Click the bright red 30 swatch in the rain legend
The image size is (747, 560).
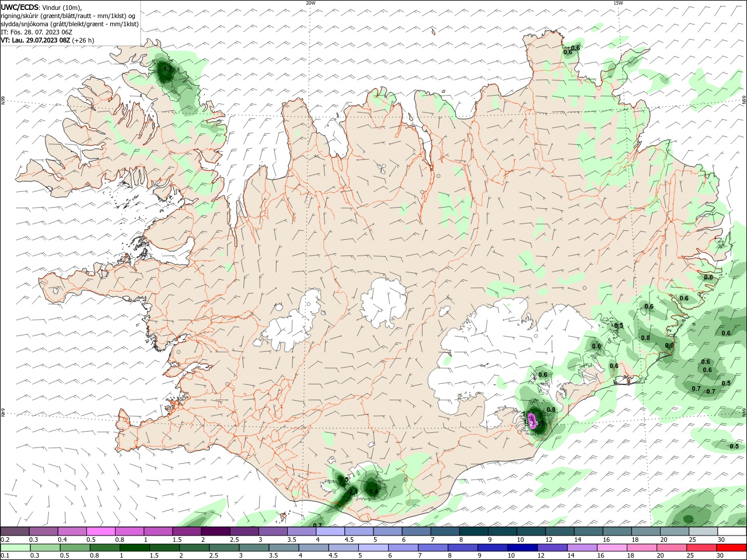click(x=731, y=548)
